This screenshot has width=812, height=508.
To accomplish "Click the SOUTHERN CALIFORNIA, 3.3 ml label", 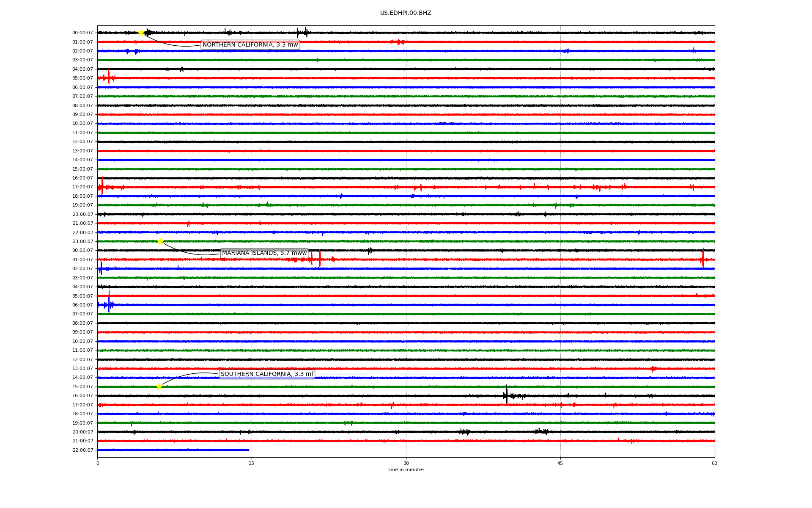I will pyautogui.click(x=266, y=374).
